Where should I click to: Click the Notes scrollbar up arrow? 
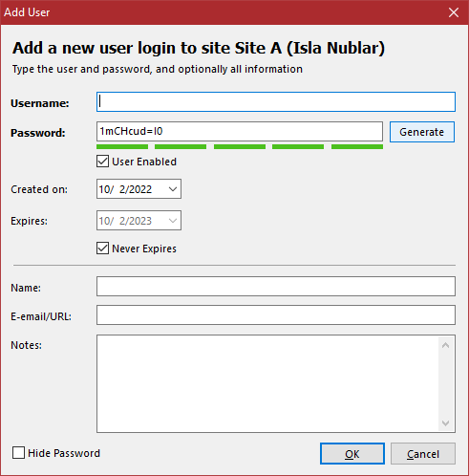pos(446,345)
